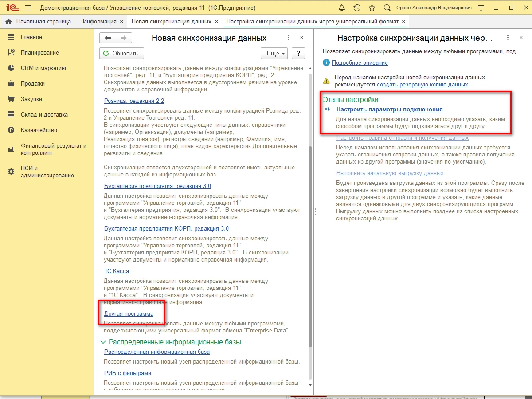Open more options dots in Новая синхронизация panel
This screenshot has height=399, width=532.
point(289,38)
